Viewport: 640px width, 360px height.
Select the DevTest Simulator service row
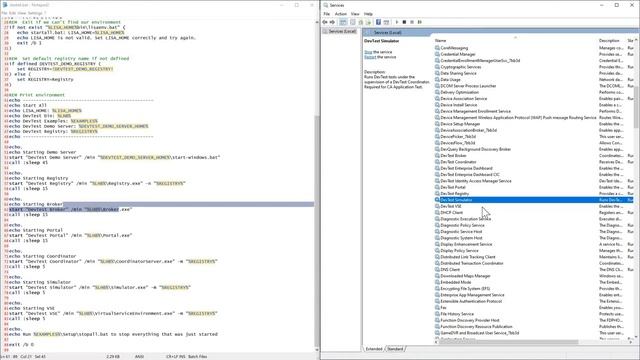534,200
